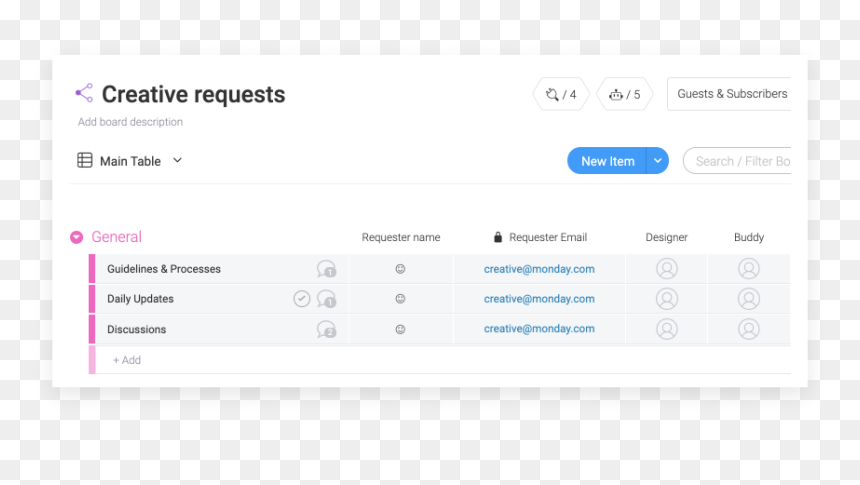Open the integrations counter showing / 4

tap(561, 94)
